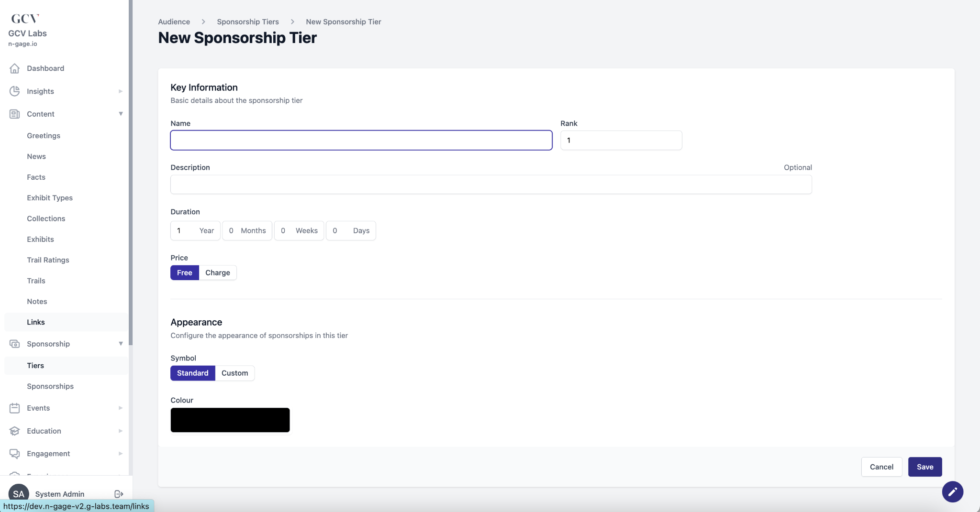Click the Sponsorship money icon
This screenshot has width=980, height=512.
tap(15, 344)
